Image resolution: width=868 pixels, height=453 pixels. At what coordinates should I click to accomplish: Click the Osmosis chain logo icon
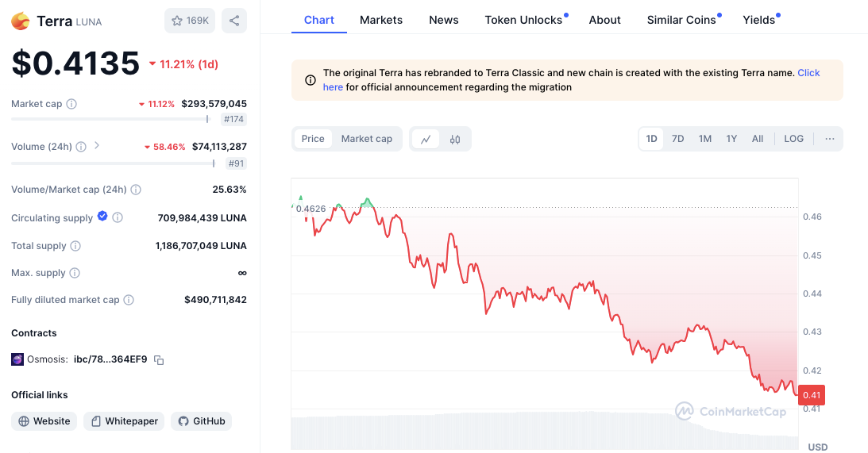[17, 359]
